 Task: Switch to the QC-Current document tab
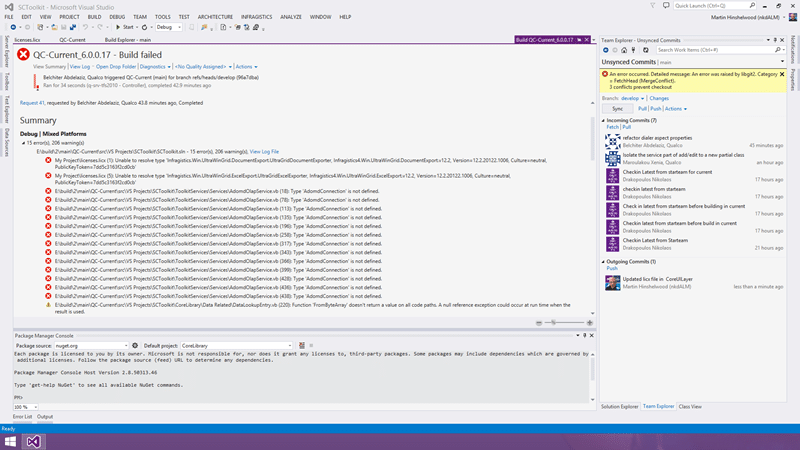click(72, 40)
